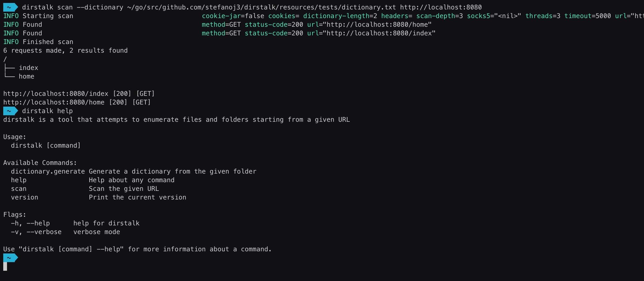Click the dictionary.generate command name

click(x=48, y=171)
